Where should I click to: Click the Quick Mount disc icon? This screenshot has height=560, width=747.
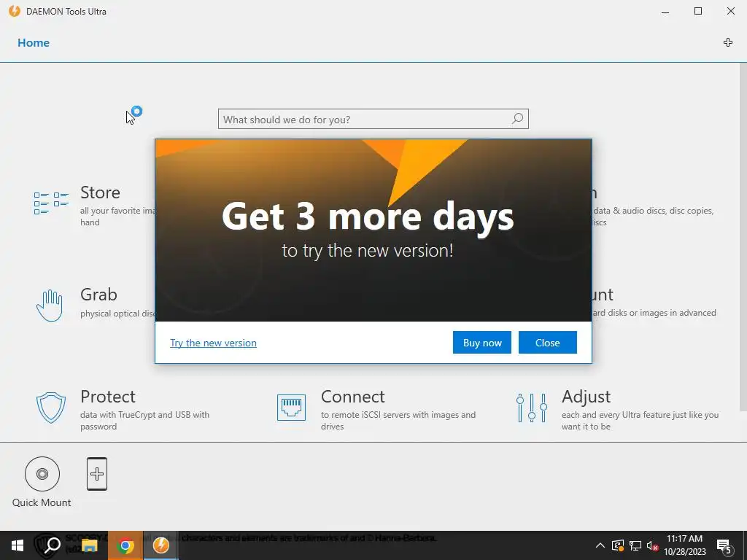[x=42, y=474]
